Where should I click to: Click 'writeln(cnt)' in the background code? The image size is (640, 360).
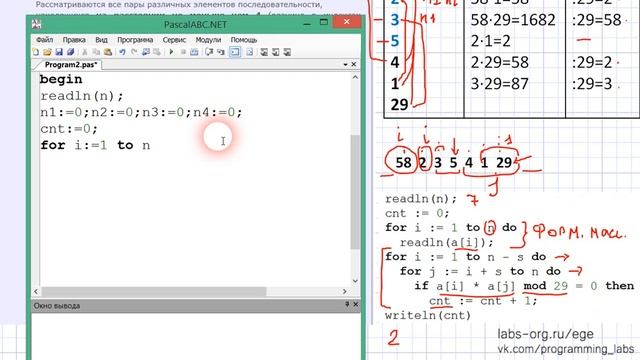point(428,316)
